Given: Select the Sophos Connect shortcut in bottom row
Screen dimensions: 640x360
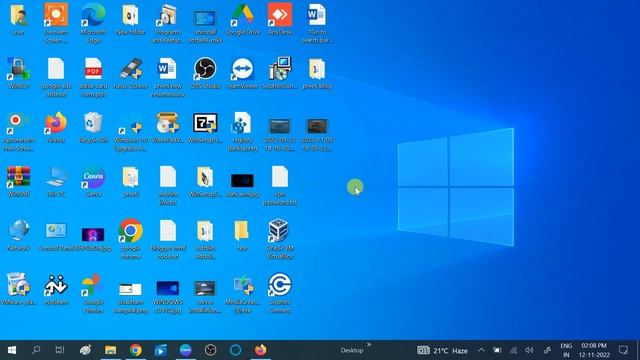Looking at the screenshot, I should point(280,293).
